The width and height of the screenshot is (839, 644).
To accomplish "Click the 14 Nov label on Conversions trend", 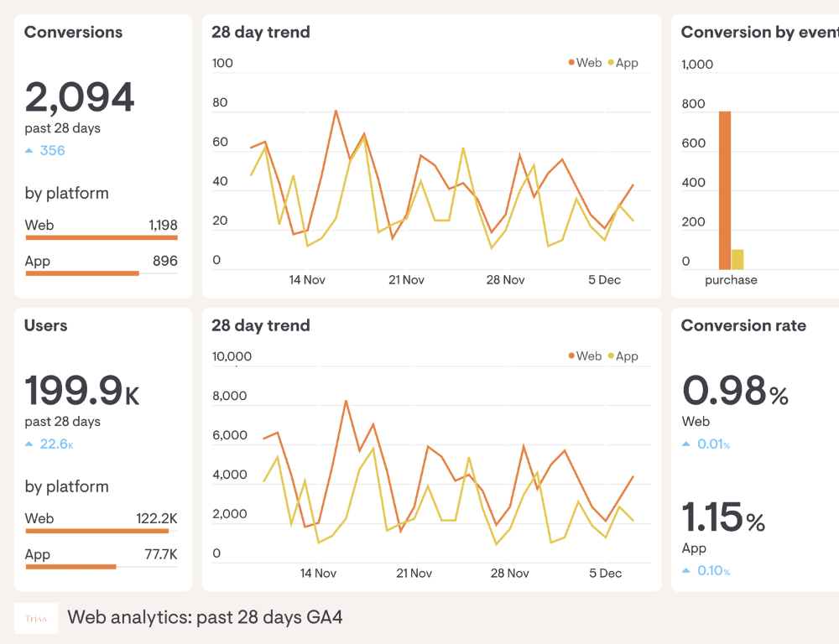I will [307, 280].
